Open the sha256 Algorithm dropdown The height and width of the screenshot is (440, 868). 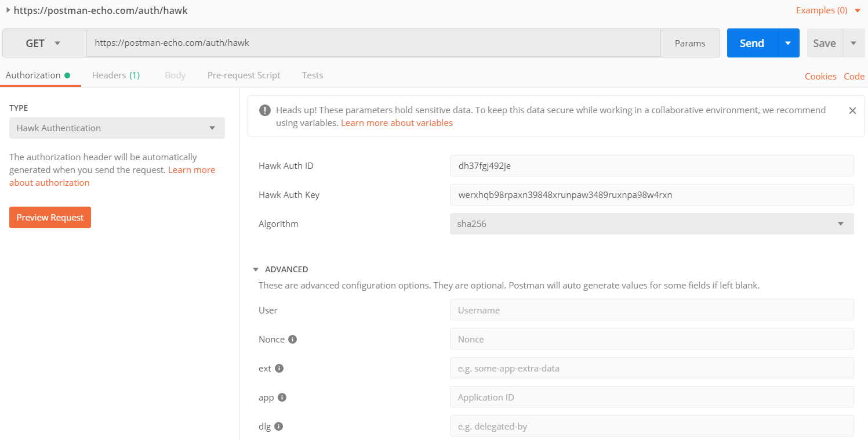coord(651,223)
